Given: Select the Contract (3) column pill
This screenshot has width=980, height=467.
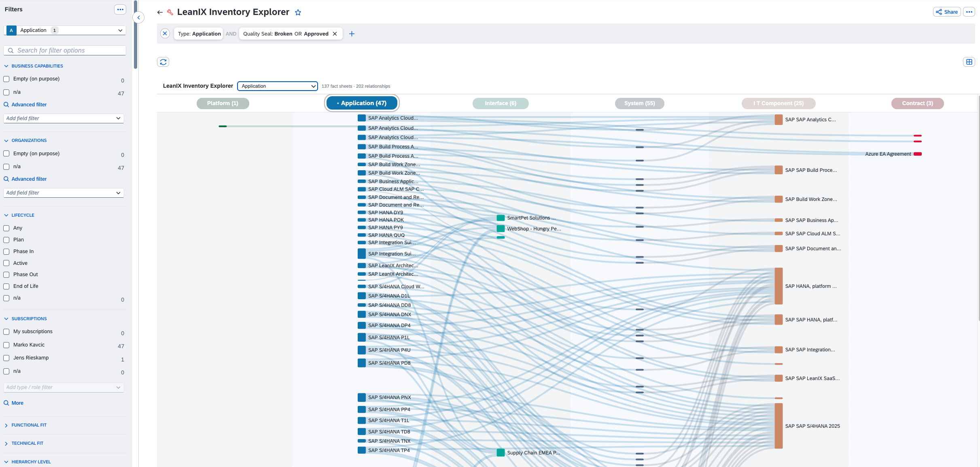Looking at the screenshot, I should pos(917,104).
